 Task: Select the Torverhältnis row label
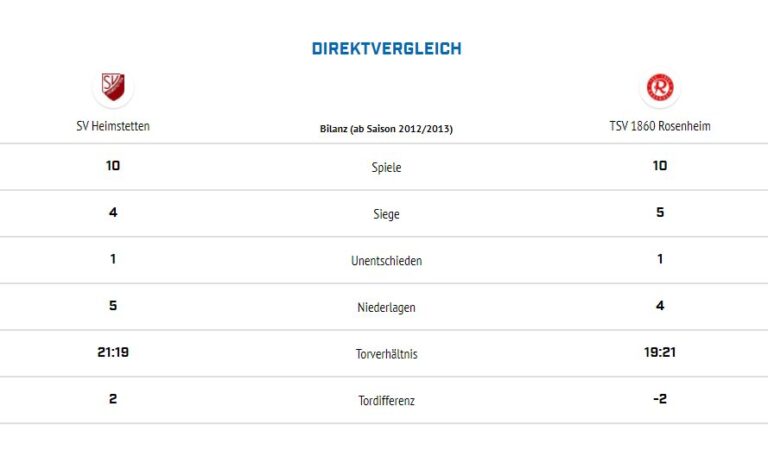(386, 354)
